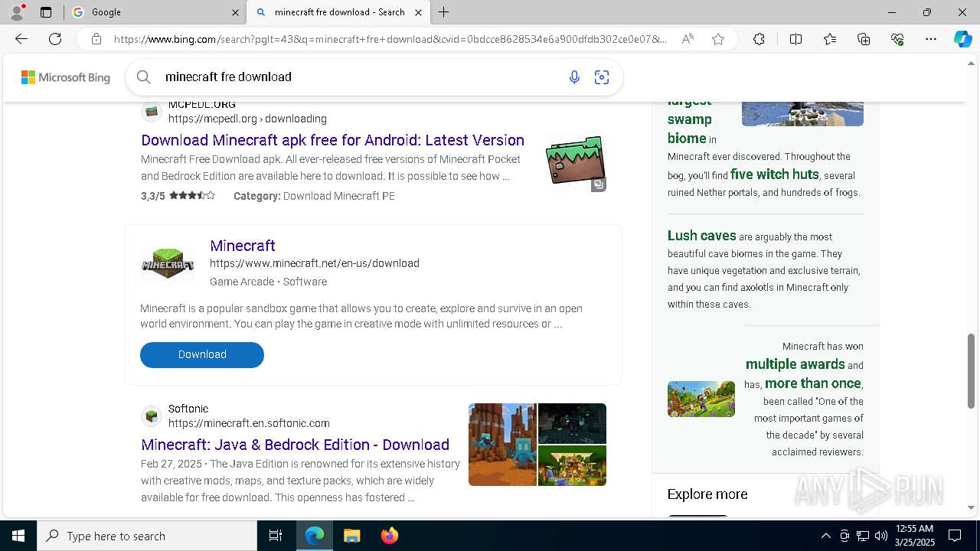Open the Windows Start menu
The width and height of the screenshot is (980, 551).
[x=18, y=536]
